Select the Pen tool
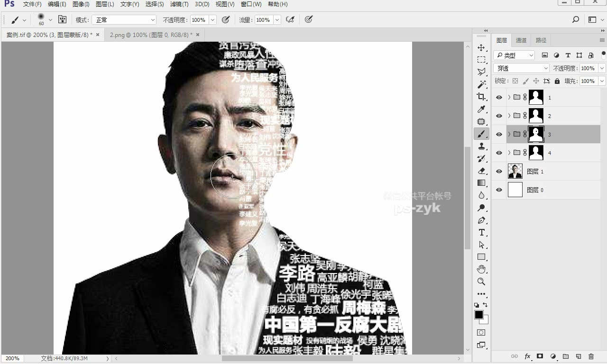The height and width of the screenshot is (364, 607). point(481,220)
